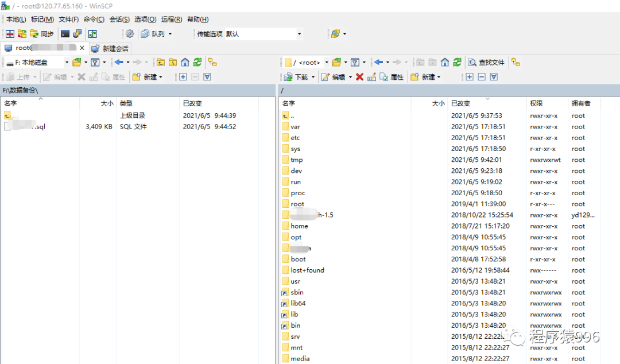The height and width of the screenshot is (364, 620).
Task: Click the remote rename icon
Action: click(371, 77)
